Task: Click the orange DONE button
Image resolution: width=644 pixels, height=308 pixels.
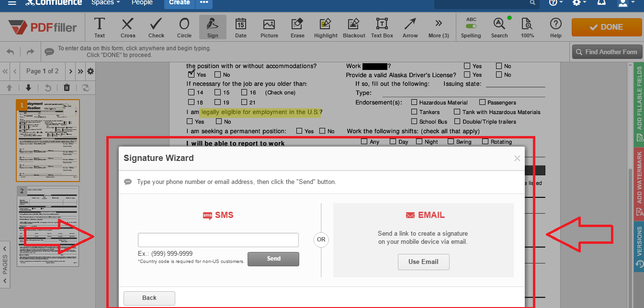Action: (607, 27)
